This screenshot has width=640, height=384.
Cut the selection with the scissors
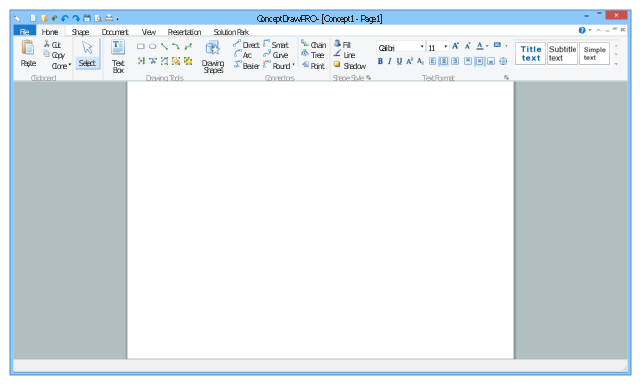point(52,44)
